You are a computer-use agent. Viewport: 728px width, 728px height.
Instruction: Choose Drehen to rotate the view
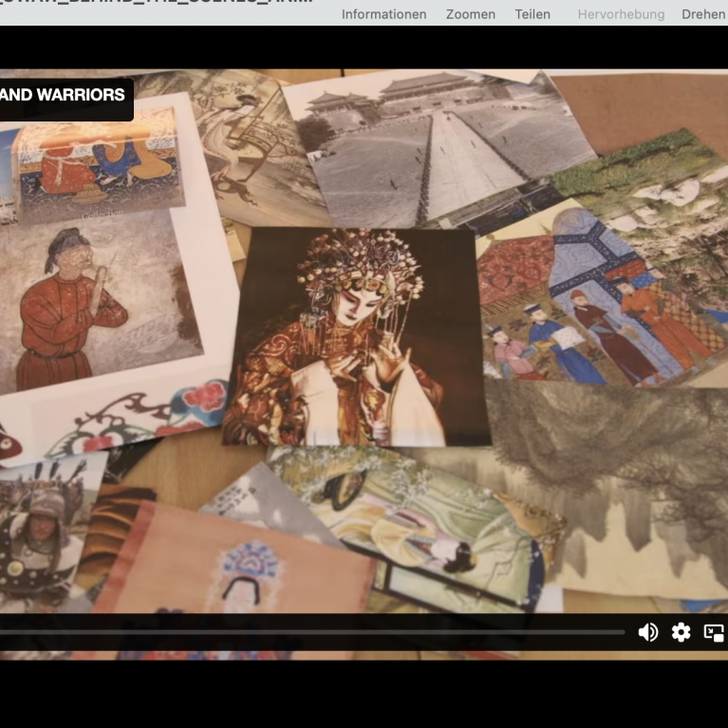pos(703,14)
